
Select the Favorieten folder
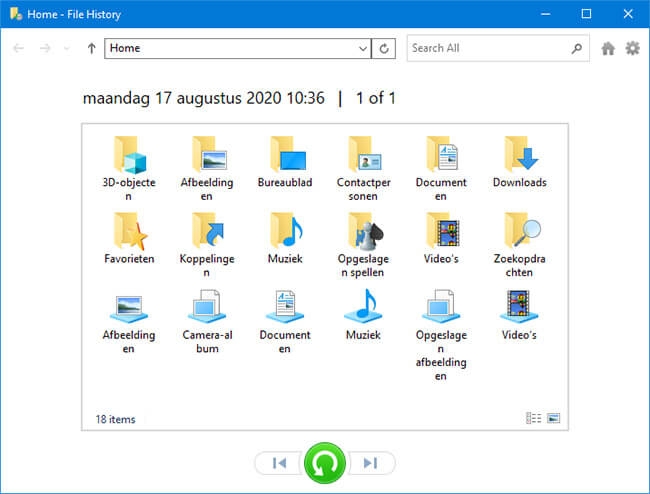(x=129, y=238)
